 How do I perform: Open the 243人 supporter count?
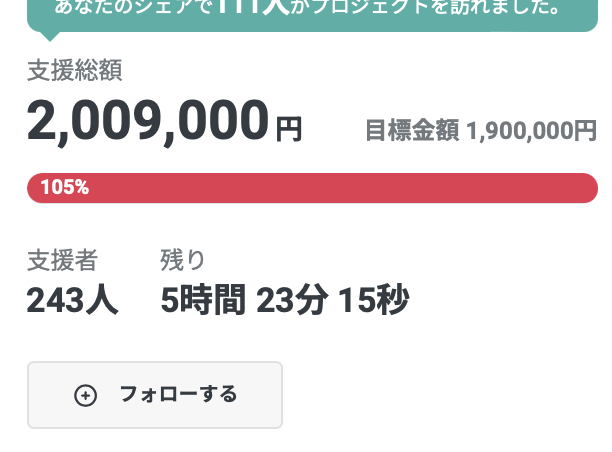72,299
